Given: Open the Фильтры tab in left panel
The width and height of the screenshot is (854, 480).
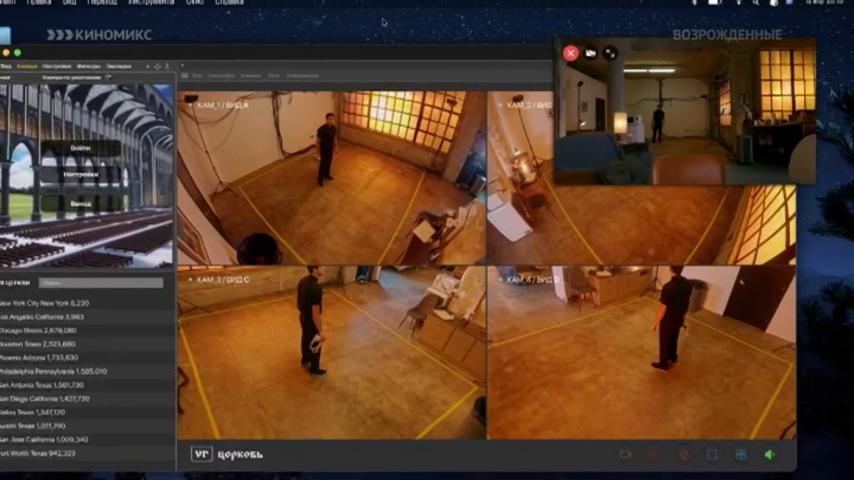Looking at the screenshot, I should coord(89,66).
